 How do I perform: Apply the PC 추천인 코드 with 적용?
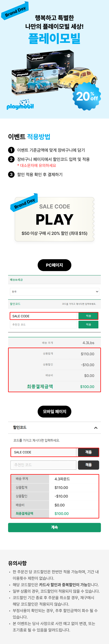(88, 325)
